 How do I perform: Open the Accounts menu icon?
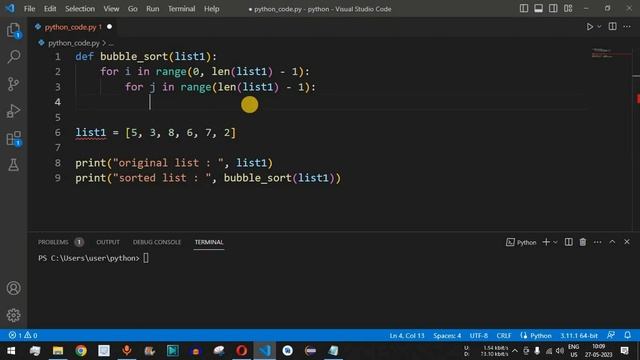tap(13, 288)
